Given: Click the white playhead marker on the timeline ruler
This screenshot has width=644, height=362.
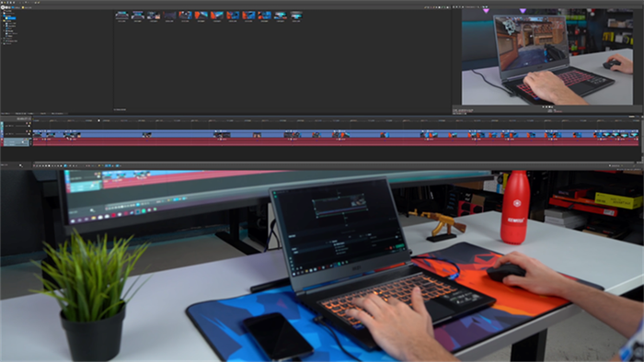Looking at the screenshot, I should tap(99, 120).
